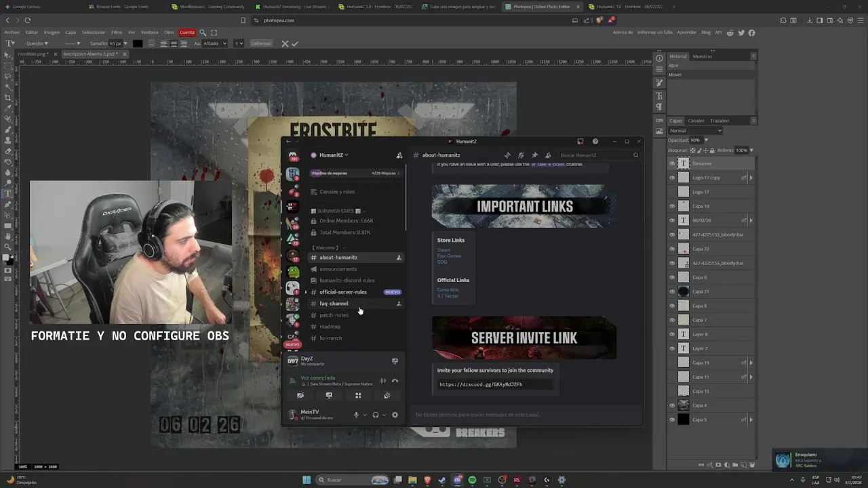
Task: Switch to the Frostbite.png document tab
Action: (x=33, y=54)
